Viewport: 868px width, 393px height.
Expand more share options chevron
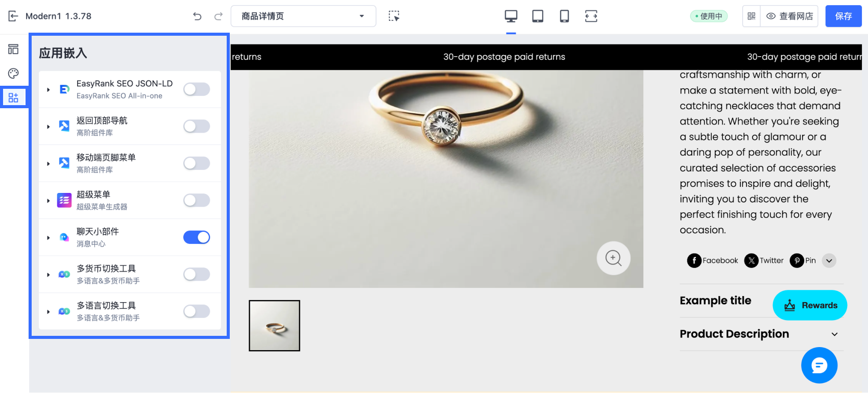click(829, 261)
